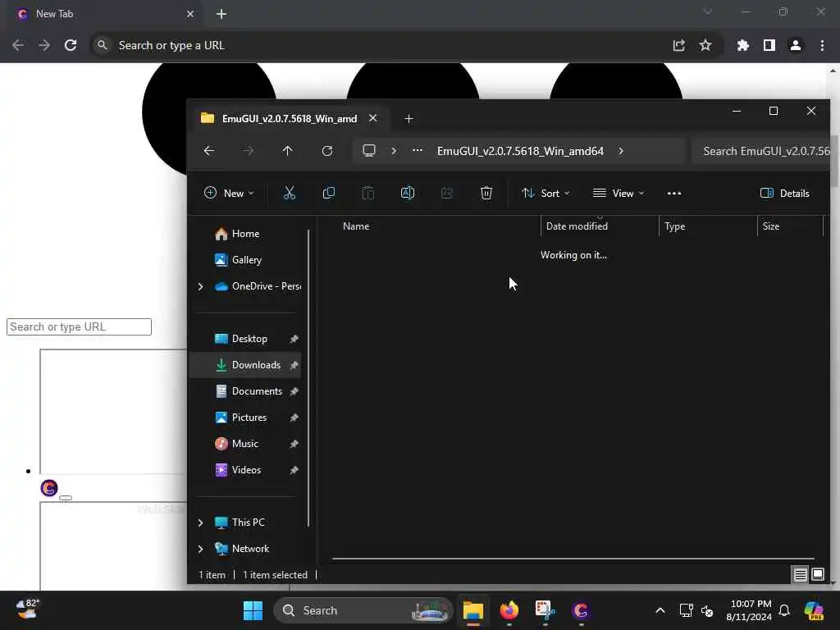Open the Sort dropdown menu
The width and height of the screenshot is (840, 630).
point(546,194)
